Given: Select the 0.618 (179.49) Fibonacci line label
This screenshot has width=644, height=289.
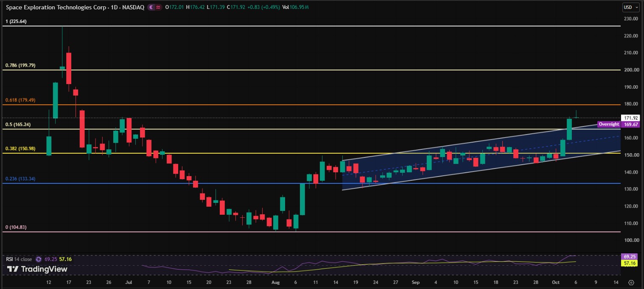Looking at the screenshot, I should 20,101.
